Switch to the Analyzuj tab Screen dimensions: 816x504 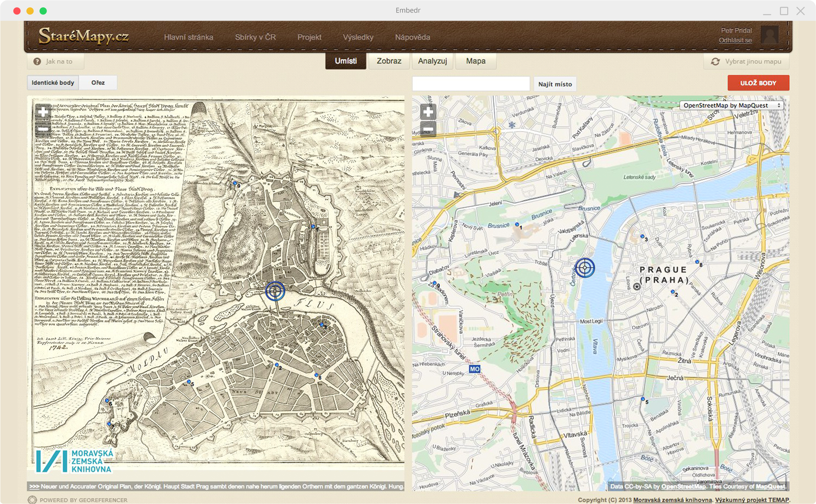click(x=432, y=61)
